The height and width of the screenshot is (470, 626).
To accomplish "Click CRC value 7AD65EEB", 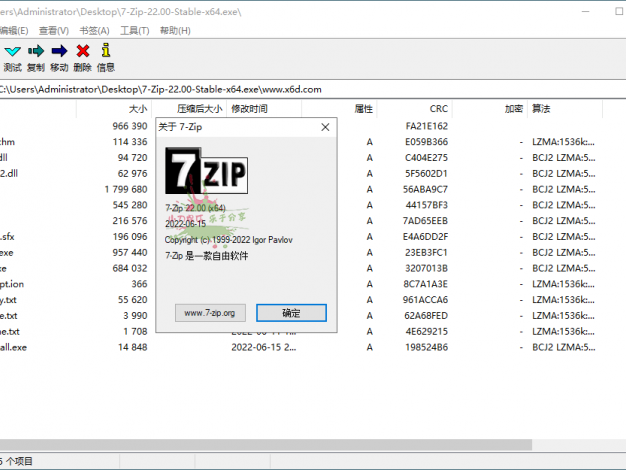I will coord(425,221).
